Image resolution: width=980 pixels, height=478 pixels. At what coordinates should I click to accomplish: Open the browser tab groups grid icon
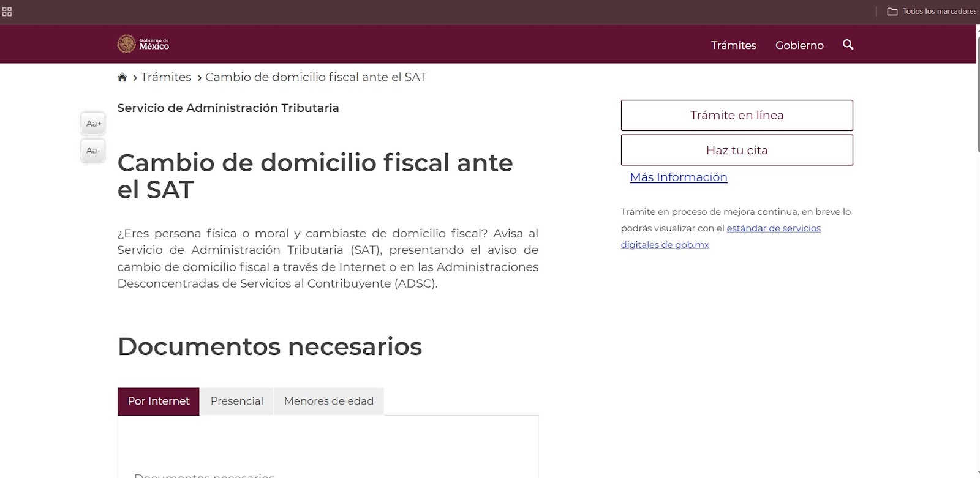7,12
